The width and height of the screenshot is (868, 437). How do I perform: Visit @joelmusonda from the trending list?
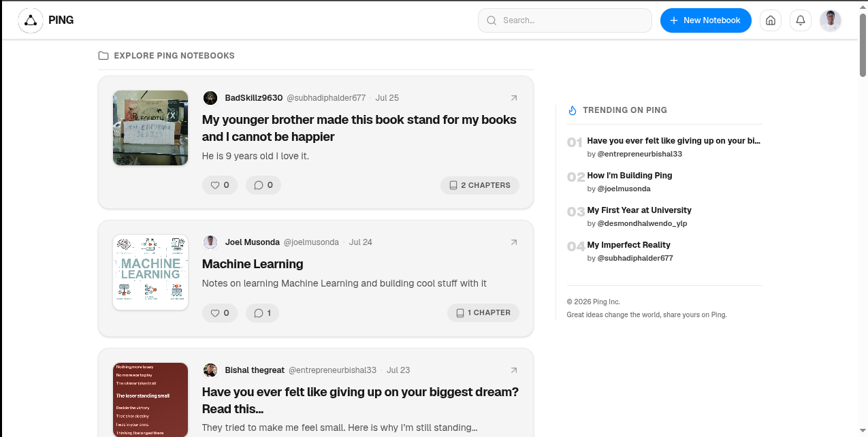(x=624, y=189)
